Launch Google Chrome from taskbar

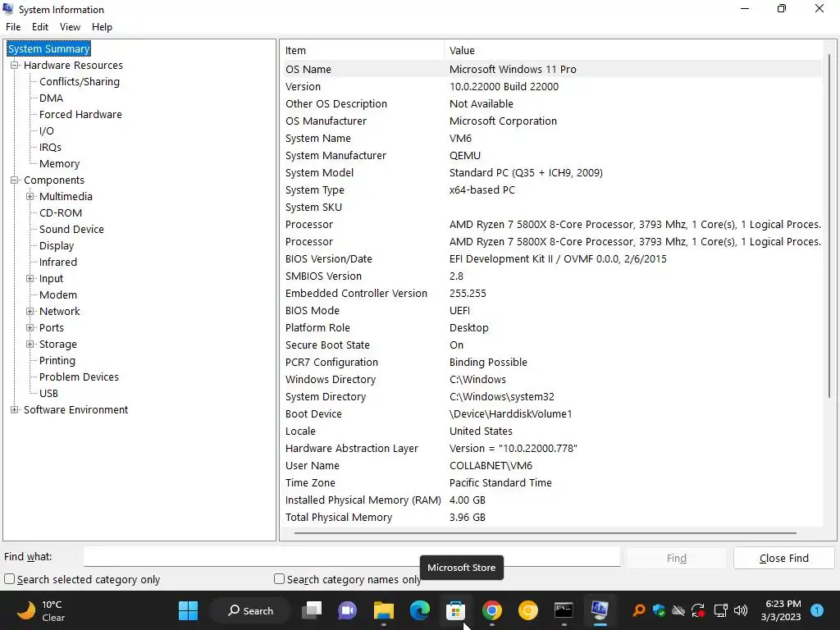492,610
